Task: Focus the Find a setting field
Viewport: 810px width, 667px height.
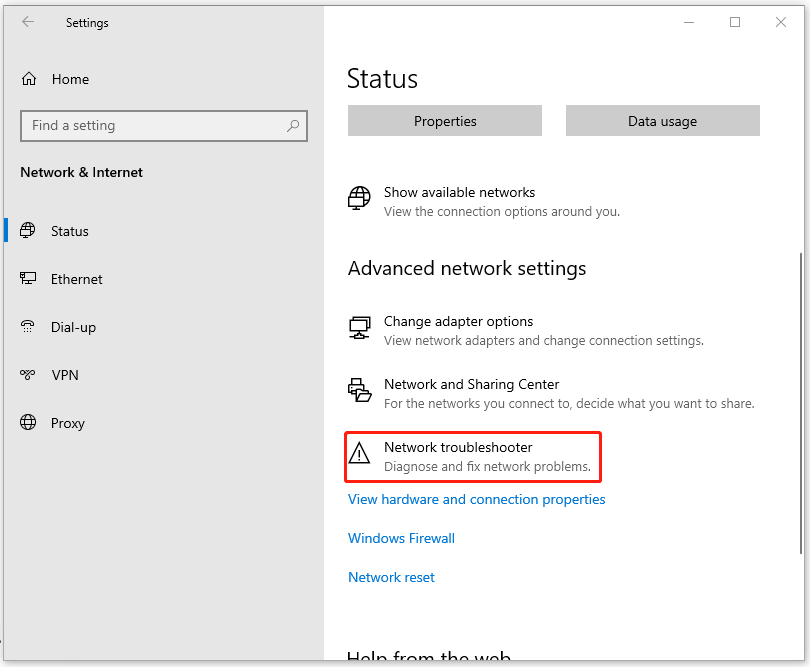Action: (x=150, y=126)
